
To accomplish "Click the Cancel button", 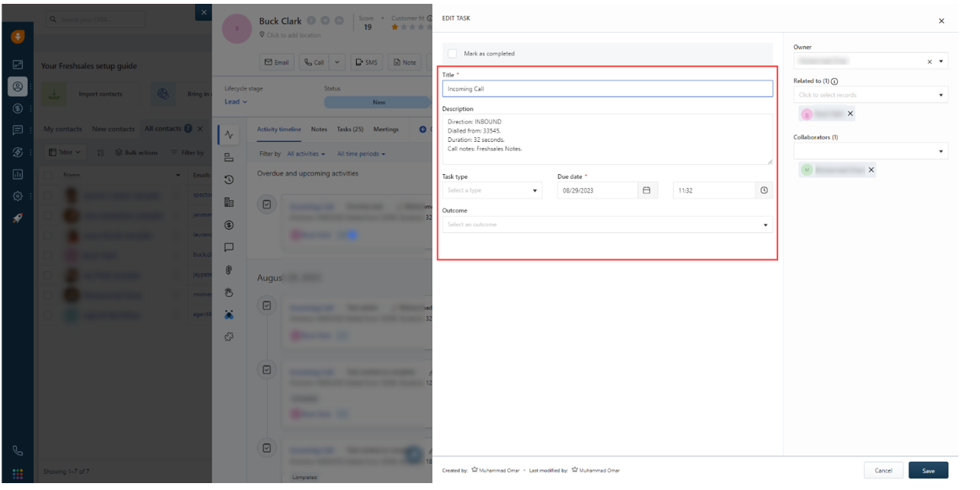I will click(883, 470).
